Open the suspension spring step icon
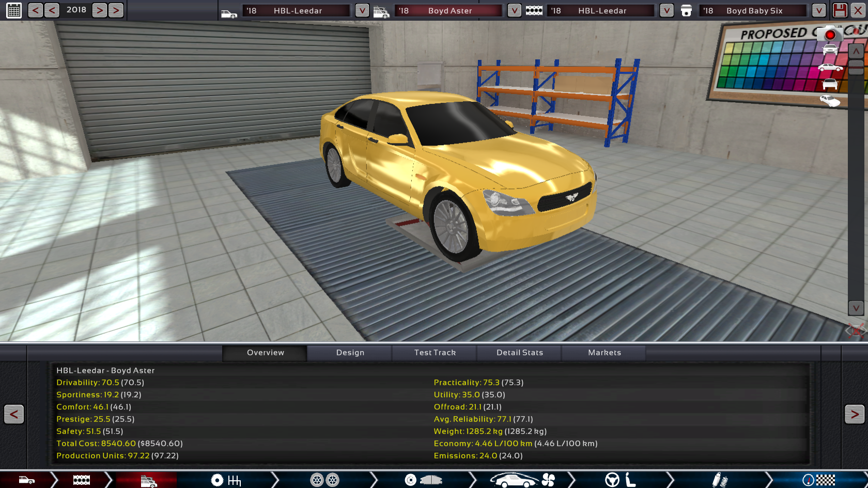 720,480
